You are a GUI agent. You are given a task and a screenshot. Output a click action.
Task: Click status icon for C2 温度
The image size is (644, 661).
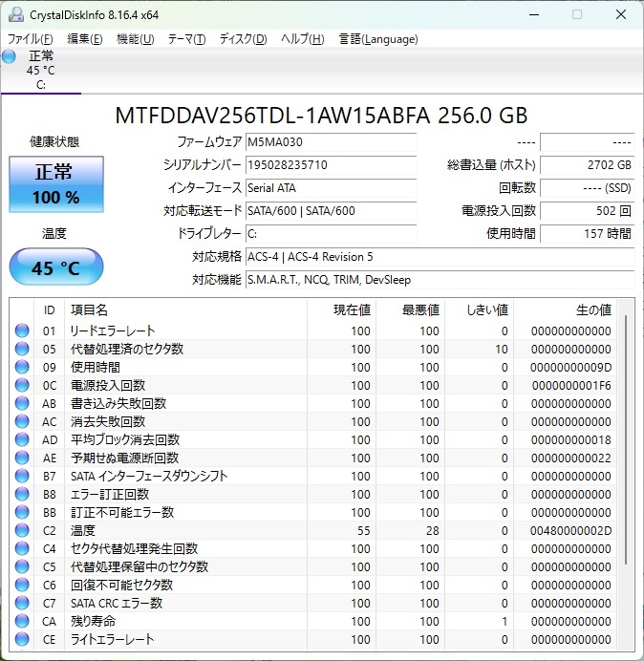(22, 530)
